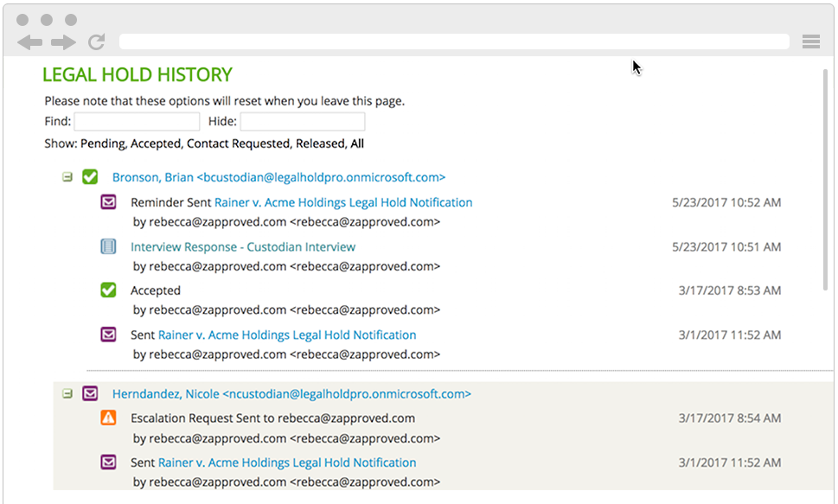838x504 pixels.
Task: Toggle the Sent envelope status under Nicole Herndandez
Action: click(x=108, y=462)
